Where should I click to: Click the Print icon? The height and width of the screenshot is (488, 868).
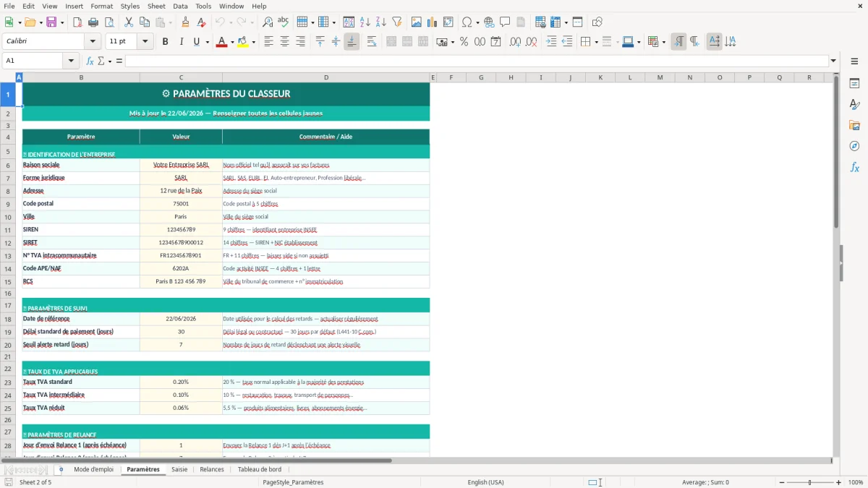(93, 22)
